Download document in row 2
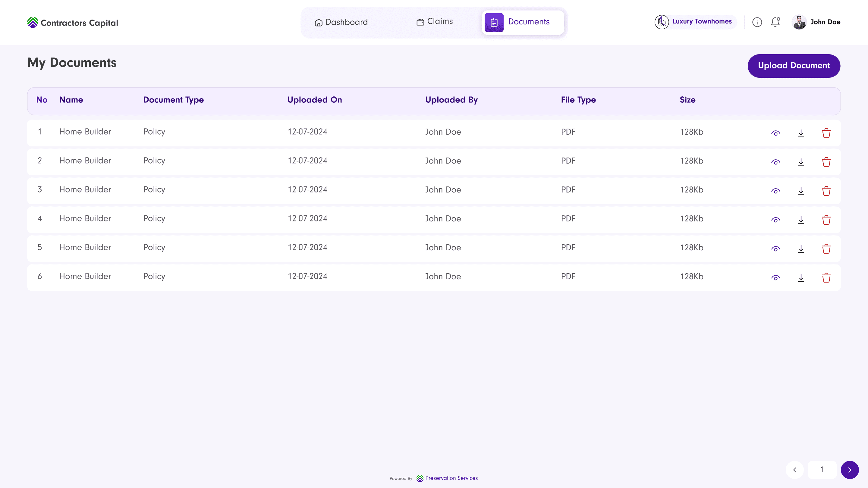868x488 pixels. pos(801,162)
